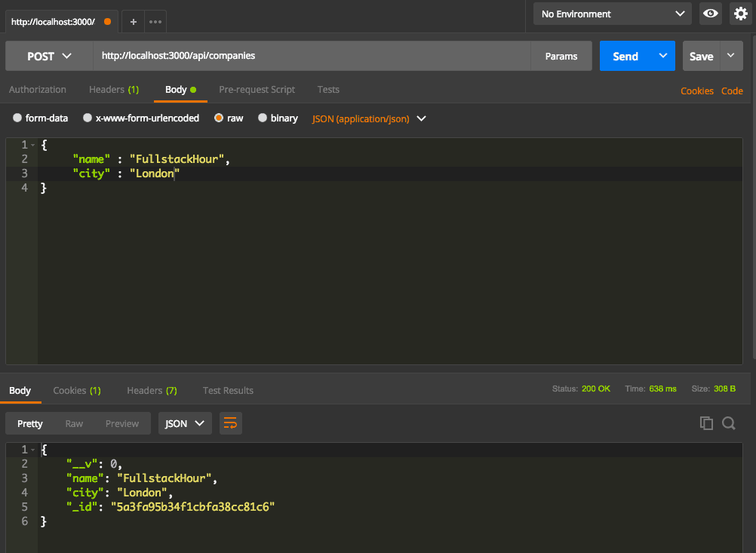This screenshot has width=756, height=553.
Task: Open the Test Results tab
Action: click(228, 391)
